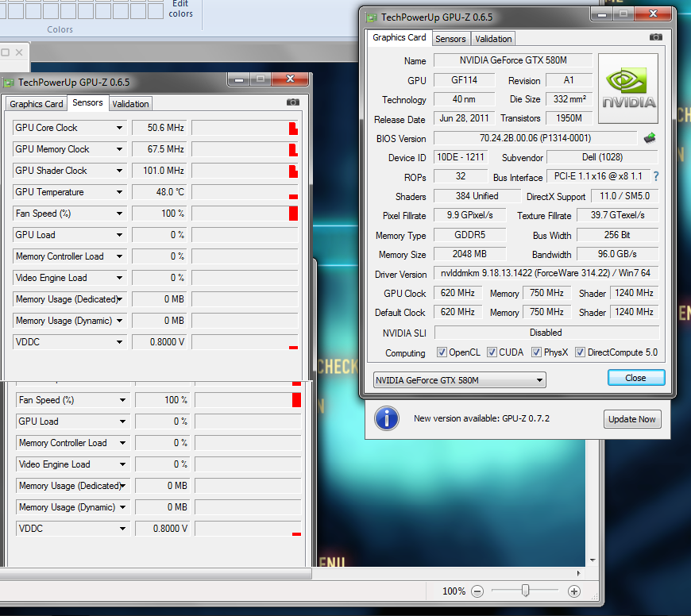691x616 pixels.
Task: Click the Edit colors button in Paint
Action: click(x=180, y=10)
